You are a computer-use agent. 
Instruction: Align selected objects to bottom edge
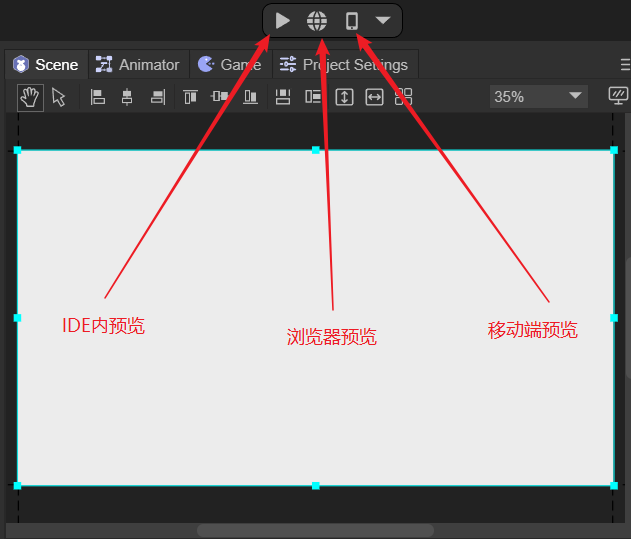point(251,97)
